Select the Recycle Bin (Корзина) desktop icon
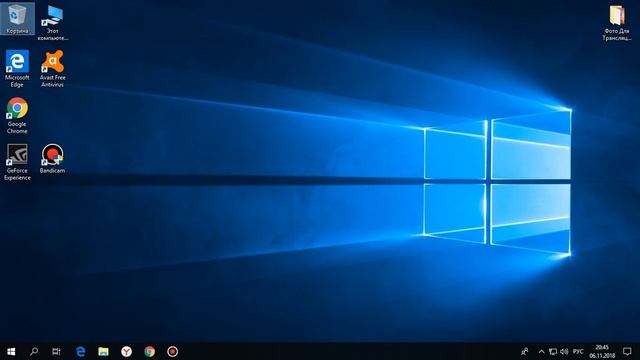 tap(17, 19)
